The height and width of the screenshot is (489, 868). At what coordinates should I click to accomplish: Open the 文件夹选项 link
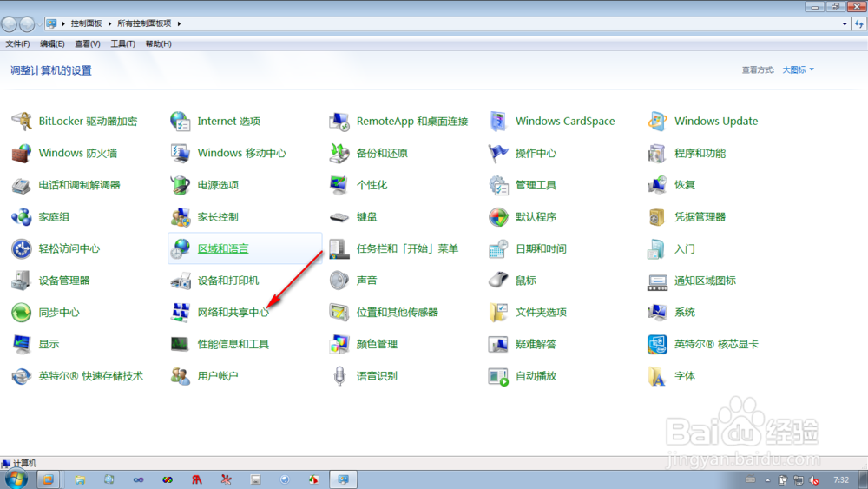pos(541,313)
